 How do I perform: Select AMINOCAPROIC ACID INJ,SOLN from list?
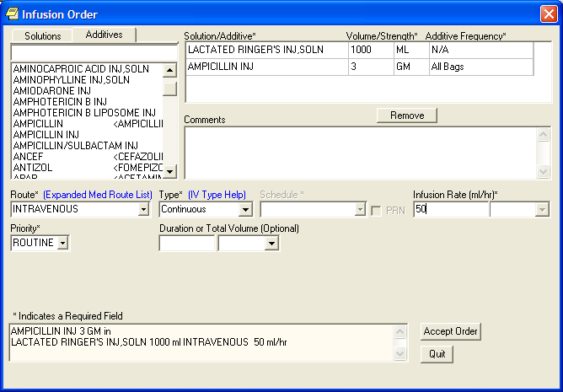click(87, 68)
